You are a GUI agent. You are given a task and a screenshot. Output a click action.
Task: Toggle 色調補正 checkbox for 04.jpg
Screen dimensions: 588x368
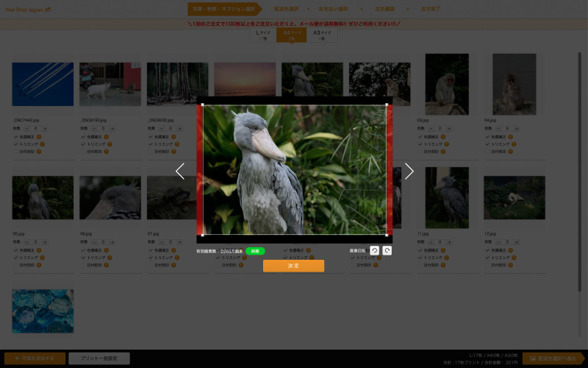487,137
